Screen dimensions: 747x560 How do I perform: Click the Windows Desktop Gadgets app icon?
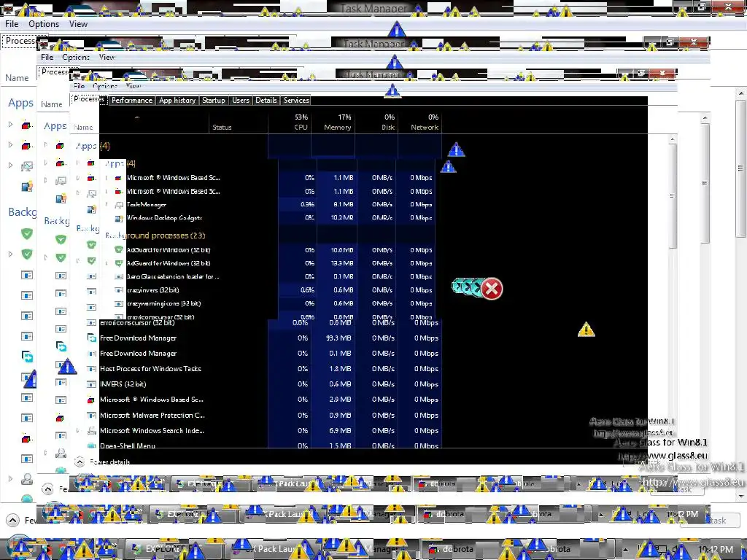(119, 218)
